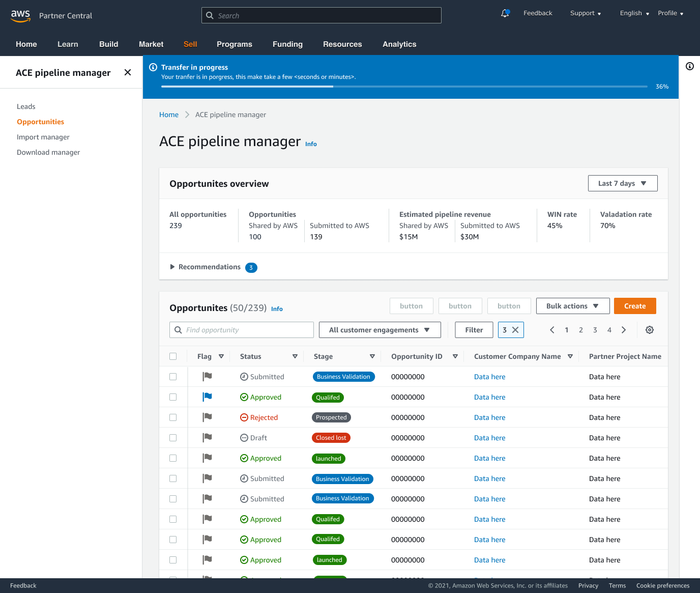This screenshot has width=700, height=593.
Task: Check the Rejected row checkbox
Action: point(173,417)
